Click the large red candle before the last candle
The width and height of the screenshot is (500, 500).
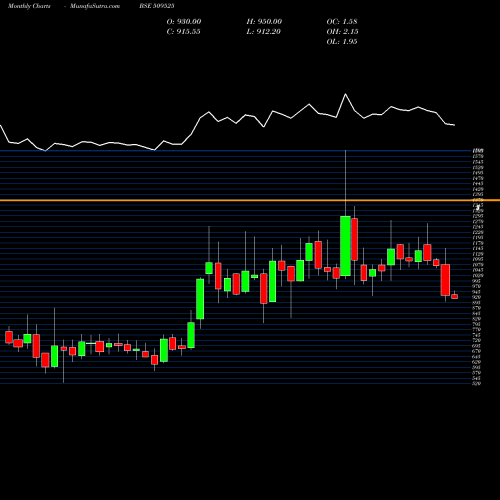tap(445, 280)
